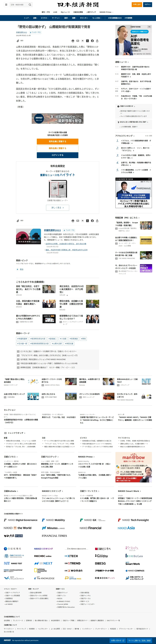Expand the マーケット navigation dropdown

(x=57, y=18)
